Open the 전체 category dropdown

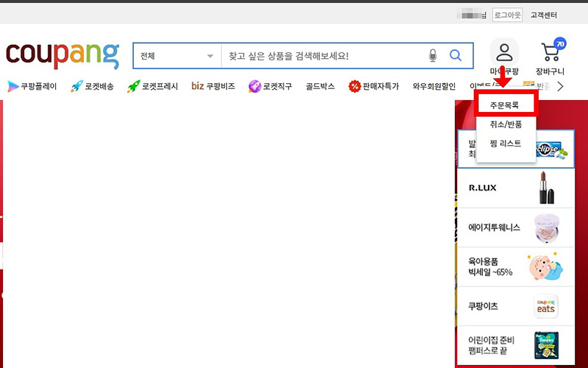click(x=177, y=56)
